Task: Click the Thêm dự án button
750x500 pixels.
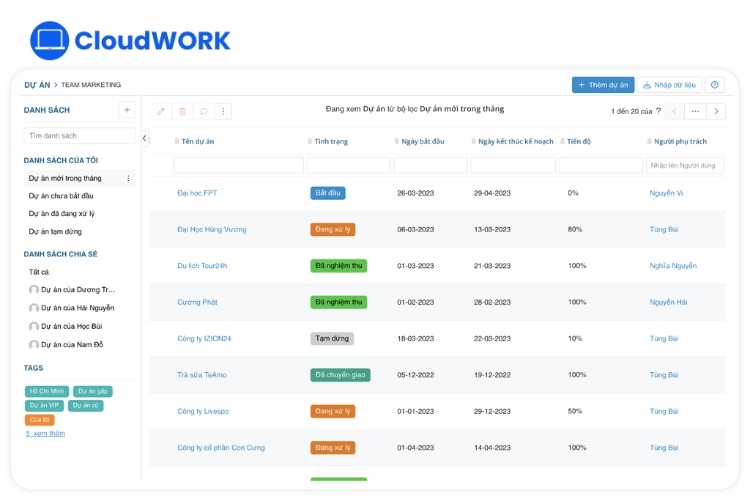Action: [x=603, y=85]
